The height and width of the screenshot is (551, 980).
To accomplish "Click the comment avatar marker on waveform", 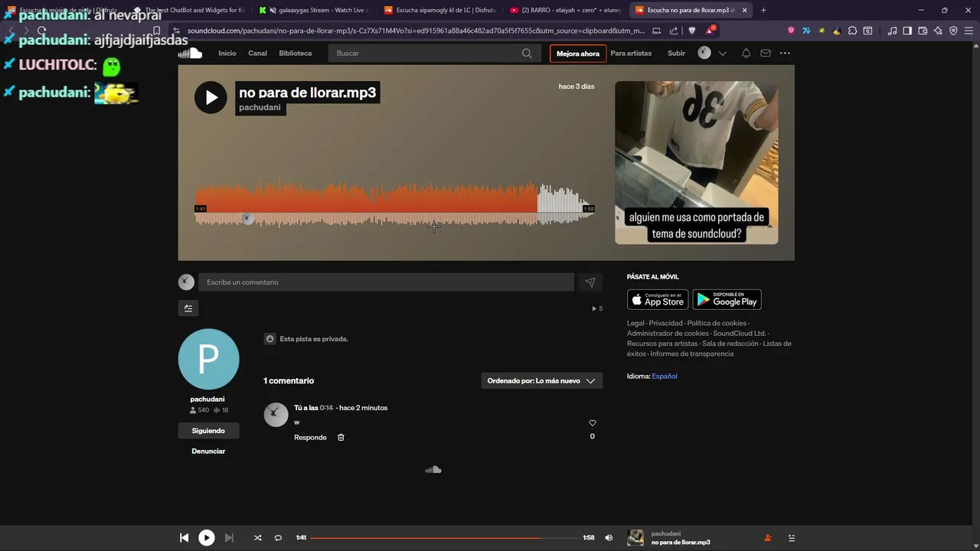I will (x=248, y=219).
